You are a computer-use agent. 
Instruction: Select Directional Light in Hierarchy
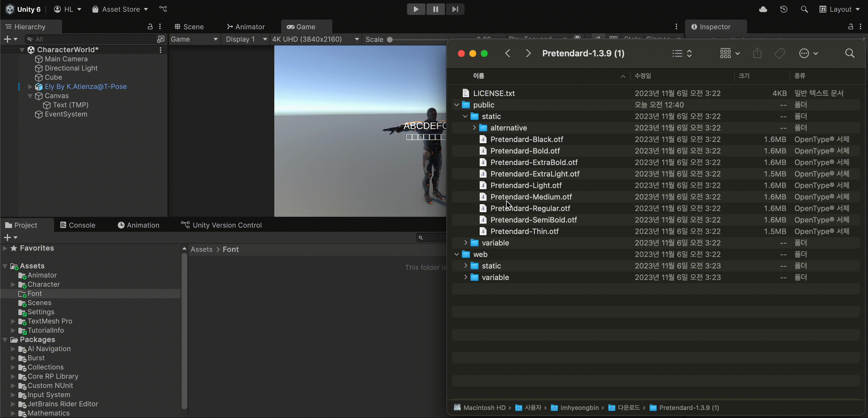pos(71,68)
